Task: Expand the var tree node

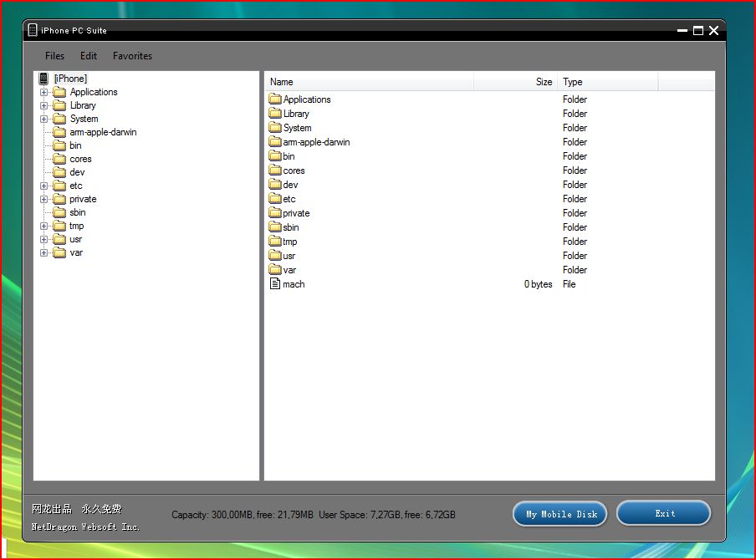Action: coord(43,252)
